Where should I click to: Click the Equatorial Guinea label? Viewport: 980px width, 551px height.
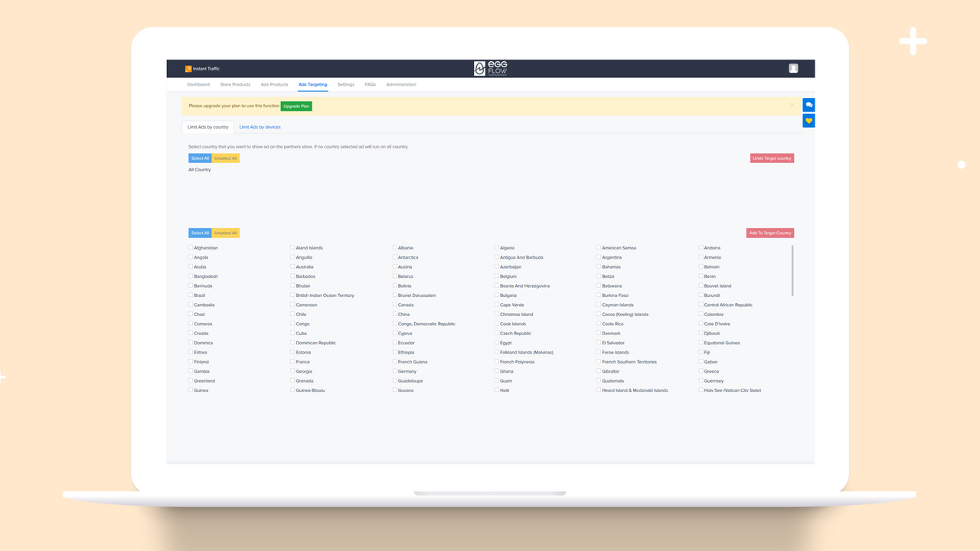click(x=722, y=343)
